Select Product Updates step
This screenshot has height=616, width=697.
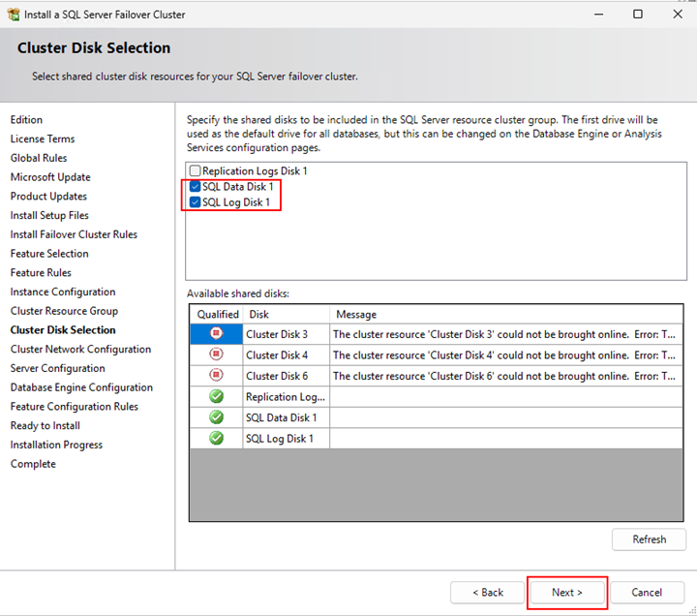click(48, 197)
